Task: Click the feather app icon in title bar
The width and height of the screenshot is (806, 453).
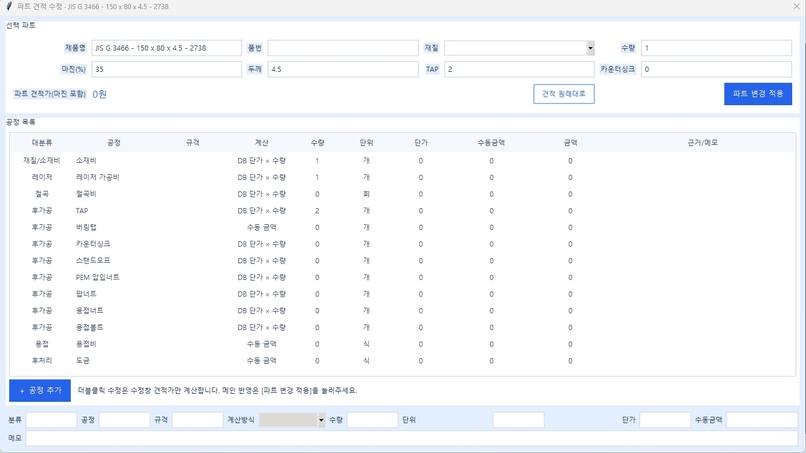Action: [9, 7]
